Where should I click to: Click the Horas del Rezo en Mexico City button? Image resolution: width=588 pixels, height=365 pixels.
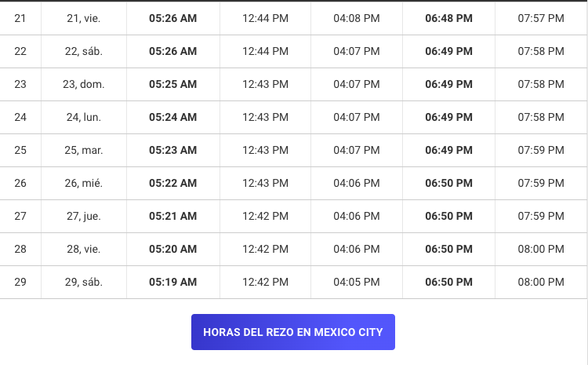pyautogui.click(x=293, y=332)
